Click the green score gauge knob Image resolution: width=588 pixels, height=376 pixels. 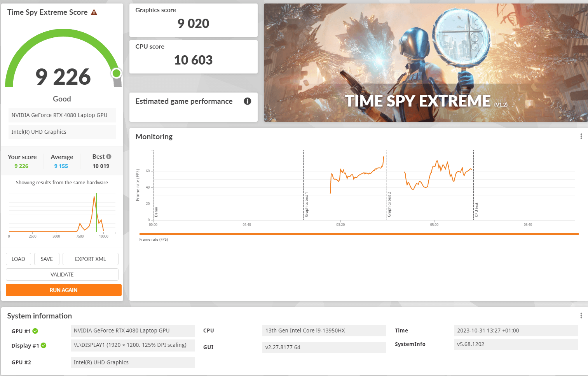[116, 73]
